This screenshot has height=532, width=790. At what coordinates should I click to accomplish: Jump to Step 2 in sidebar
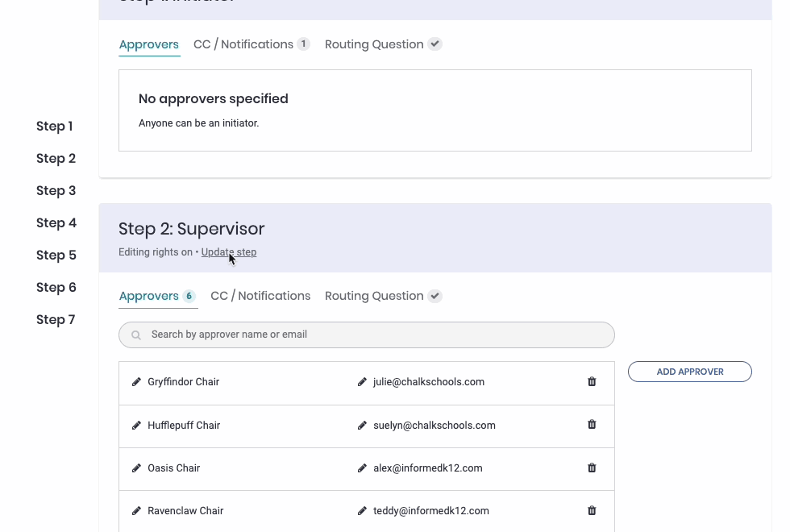(x=56, y=158)
